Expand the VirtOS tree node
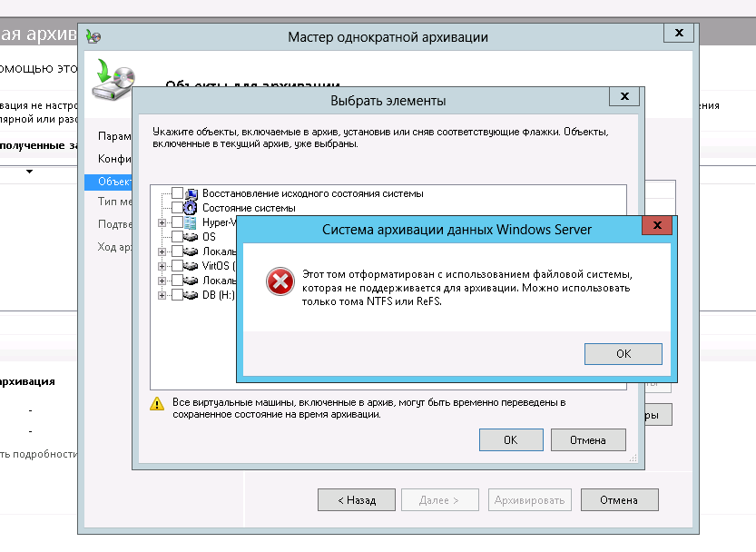This screenshot has width=756, height=552. click(162, 266)
